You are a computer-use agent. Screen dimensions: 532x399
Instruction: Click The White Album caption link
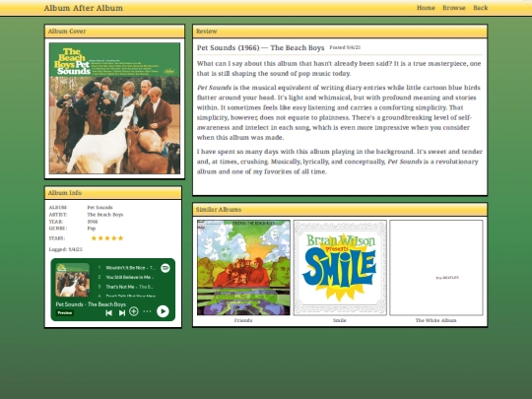436,320
